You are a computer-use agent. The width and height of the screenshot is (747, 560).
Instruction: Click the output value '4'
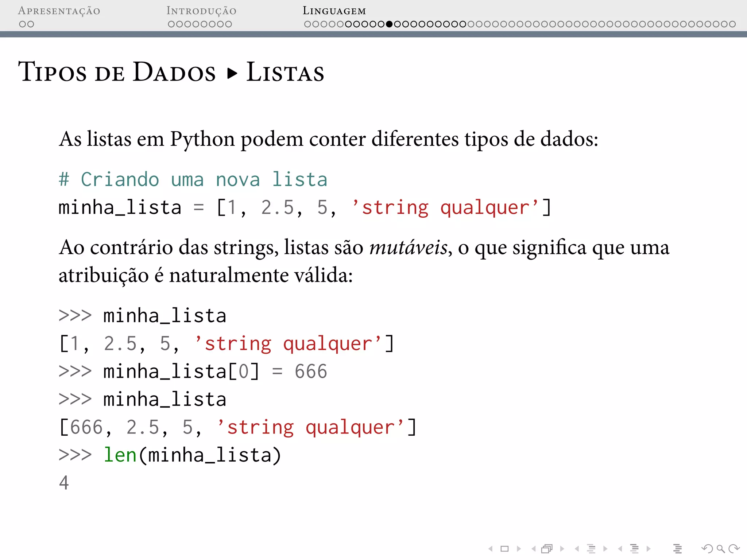pyautogui.click(x=64, y=483)
